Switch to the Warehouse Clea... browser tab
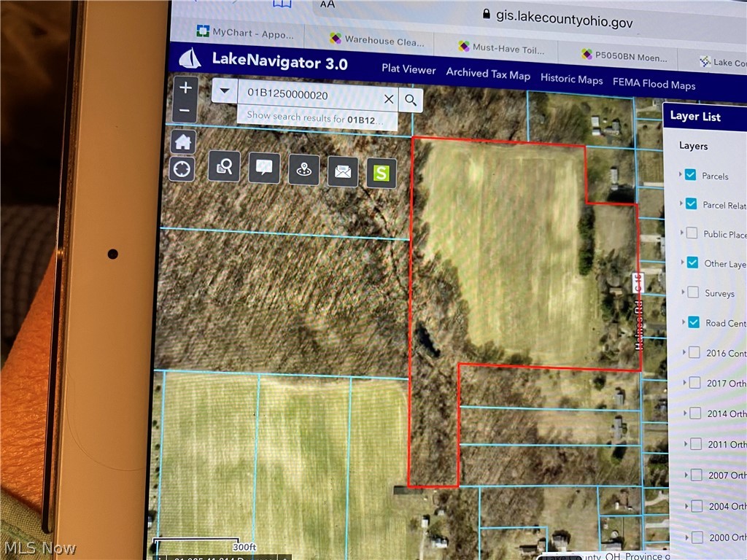Image resolution: width=747 pixels, height=560 pixels. (x=377, y=40)
